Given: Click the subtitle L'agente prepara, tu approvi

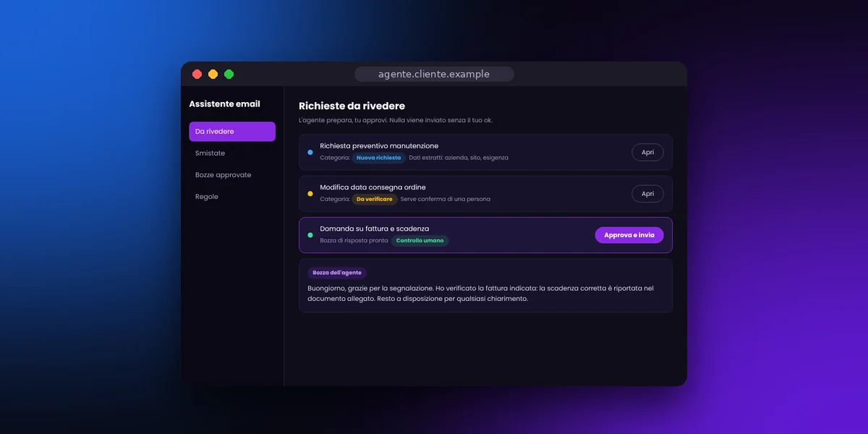Looking at the screenshot, I should 396,120.
